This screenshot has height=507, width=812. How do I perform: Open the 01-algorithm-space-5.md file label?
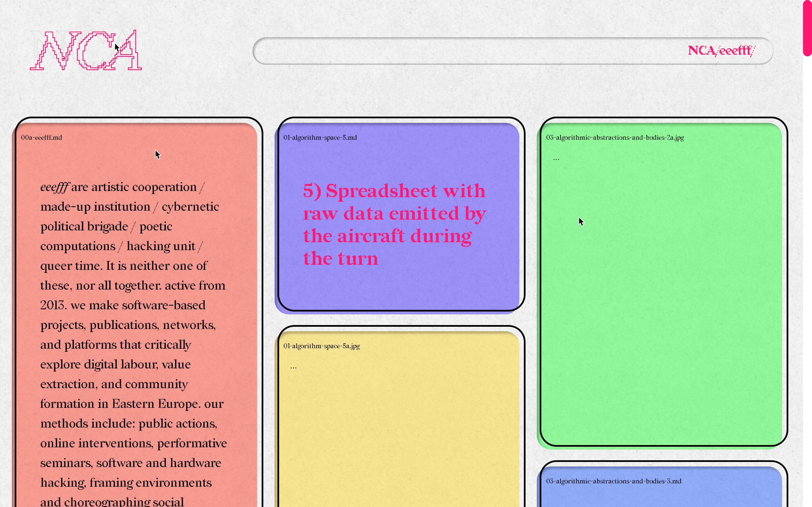320,137
